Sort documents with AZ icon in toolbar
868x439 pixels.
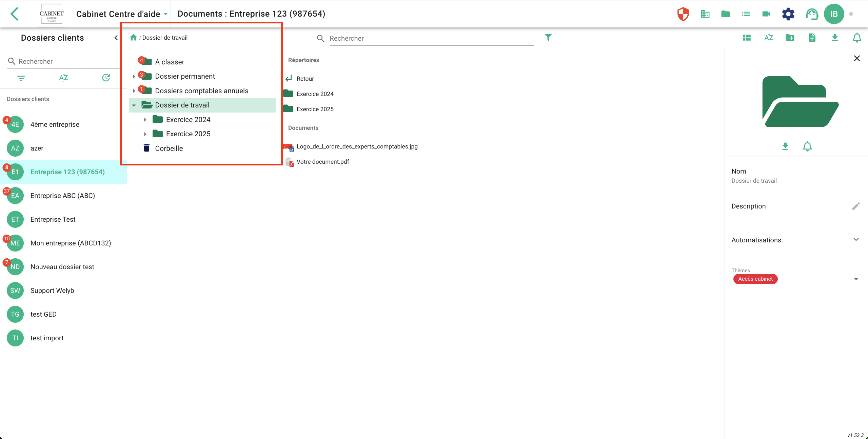(769, 38)
